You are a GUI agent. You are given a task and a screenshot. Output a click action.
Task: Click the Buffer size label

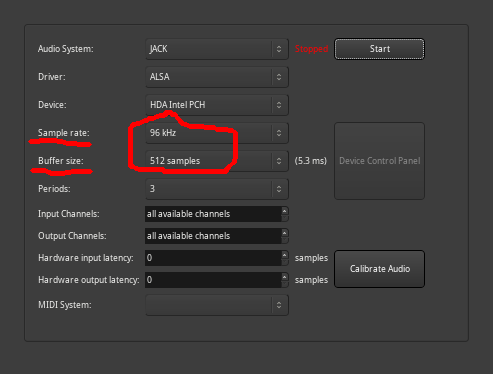pos(61,161)
